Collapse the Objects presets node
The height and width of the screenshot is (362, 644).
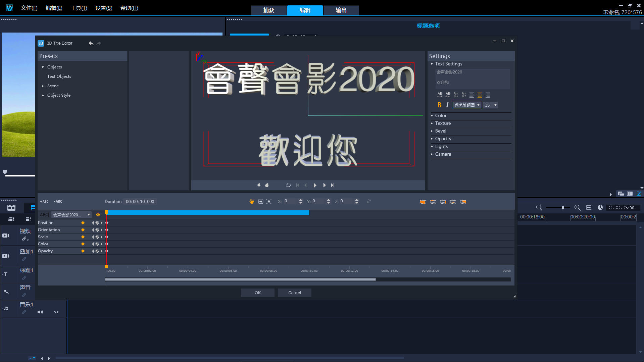(x=43, y=67)
